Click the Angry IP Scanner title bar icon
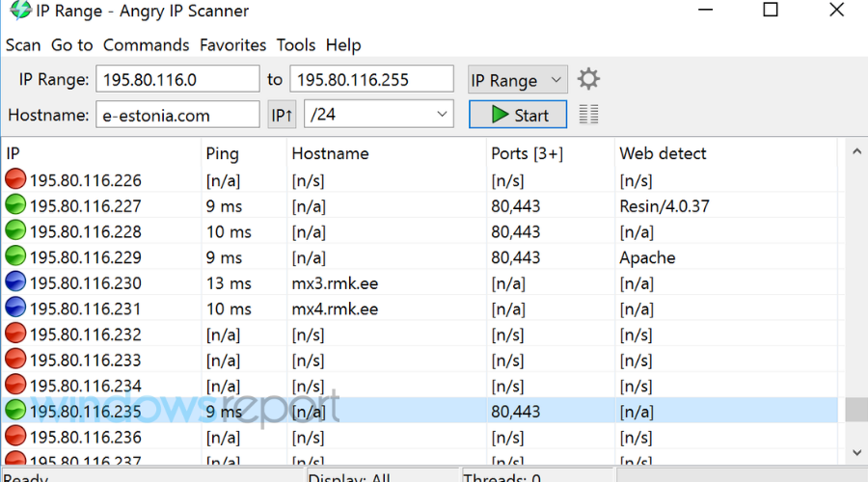The width and height of the screenshot is (868, 482). coord(19,12)
